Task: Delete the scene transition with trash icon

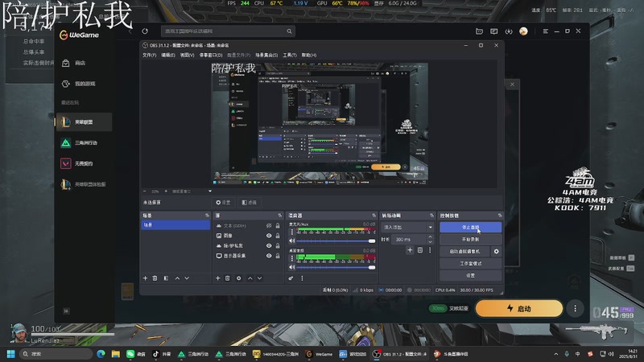Action: 420,250
